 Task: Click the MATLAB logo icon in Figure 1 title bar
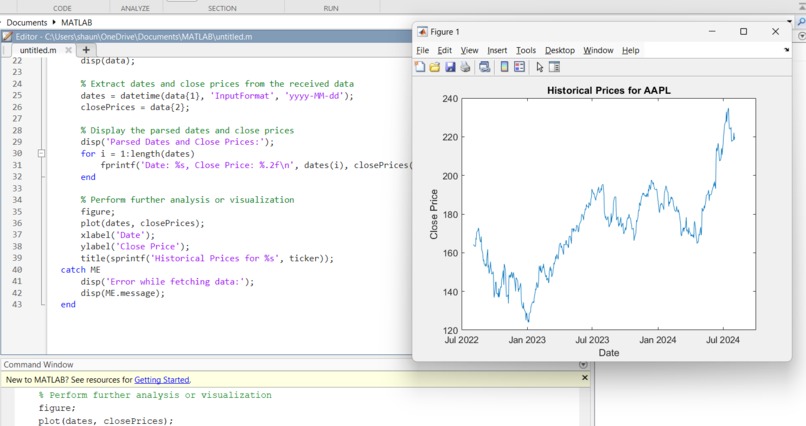pyautogui.click(x=422, y=31)
